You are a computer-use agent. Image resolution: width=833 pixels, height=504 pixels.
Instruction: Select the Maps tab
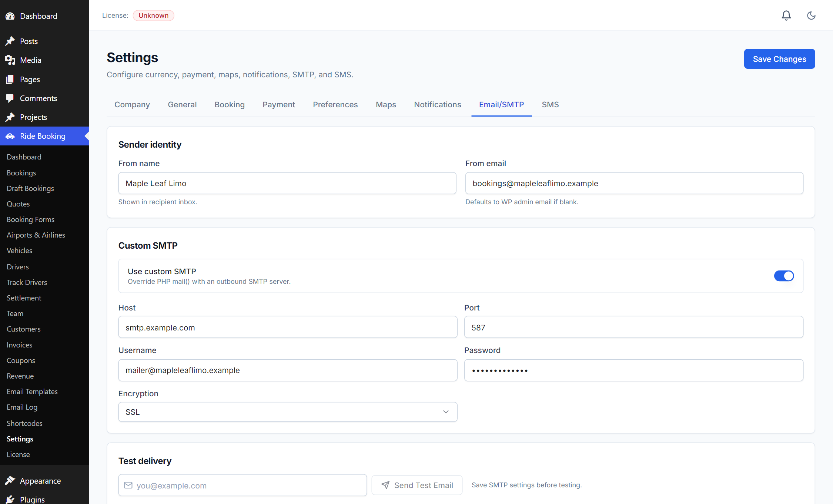pos(386,105)
